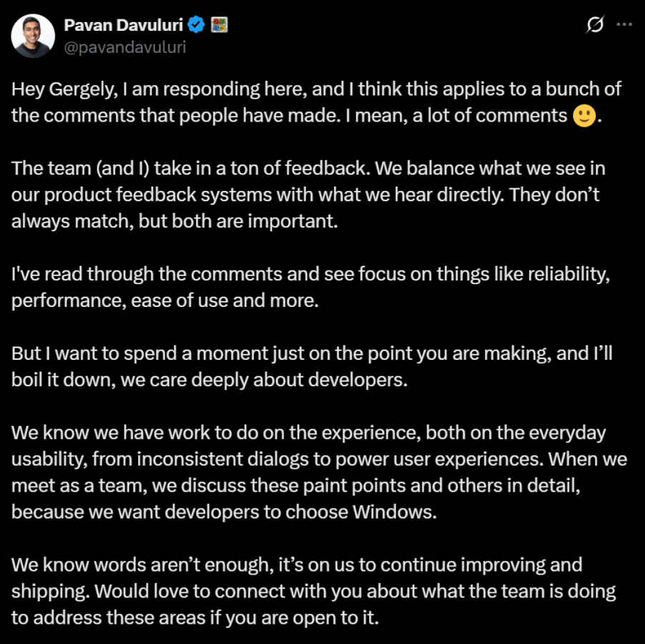Click the Grok explain-post icon
This screenshot has width=645, height=644.
(x=594, y=25)
